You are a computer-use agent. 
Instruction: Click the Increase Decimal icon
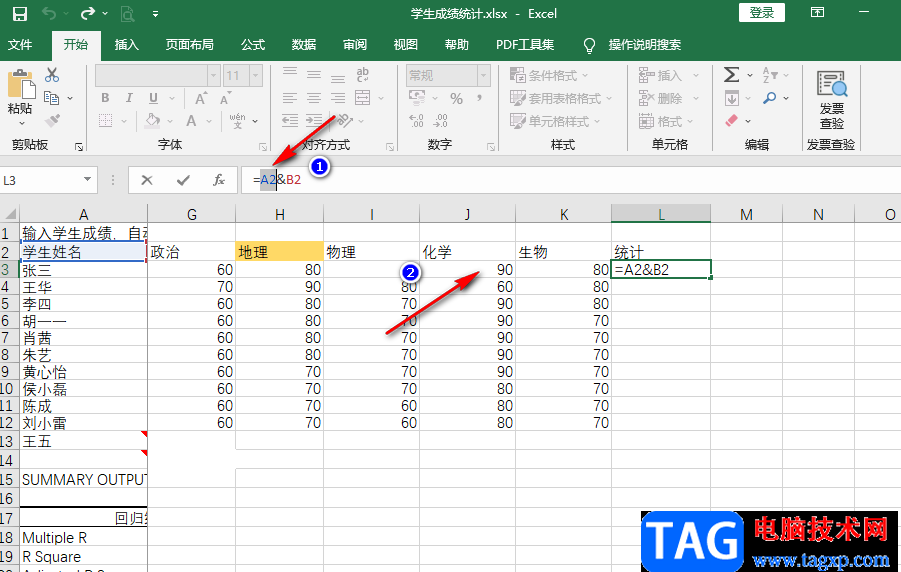coord(416,121)
